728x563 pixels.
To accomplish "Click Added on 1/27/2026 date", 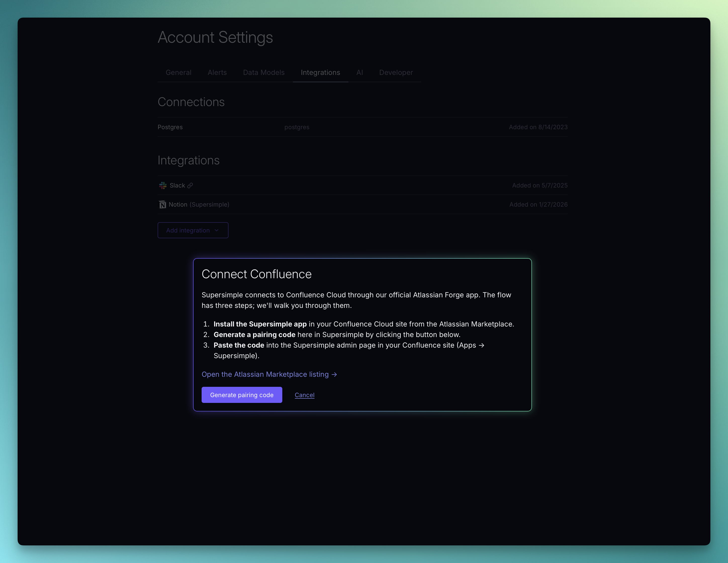I will (538, 205).
